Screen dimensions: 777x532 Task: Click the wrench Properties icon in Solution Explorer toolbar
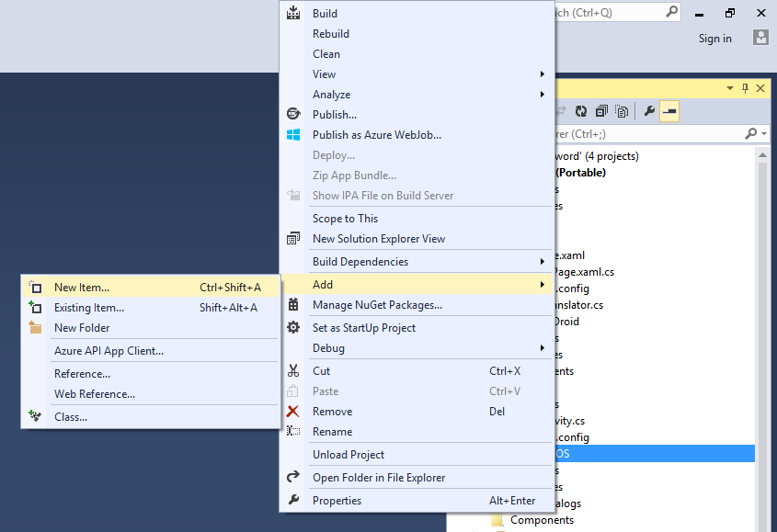point(649,111)
